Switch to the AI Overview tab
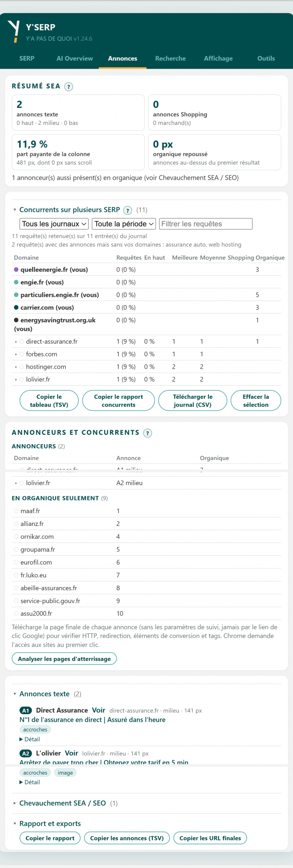The height and width of the screenshot is (868, 293). pyautogui.click(x=75, y=58)
